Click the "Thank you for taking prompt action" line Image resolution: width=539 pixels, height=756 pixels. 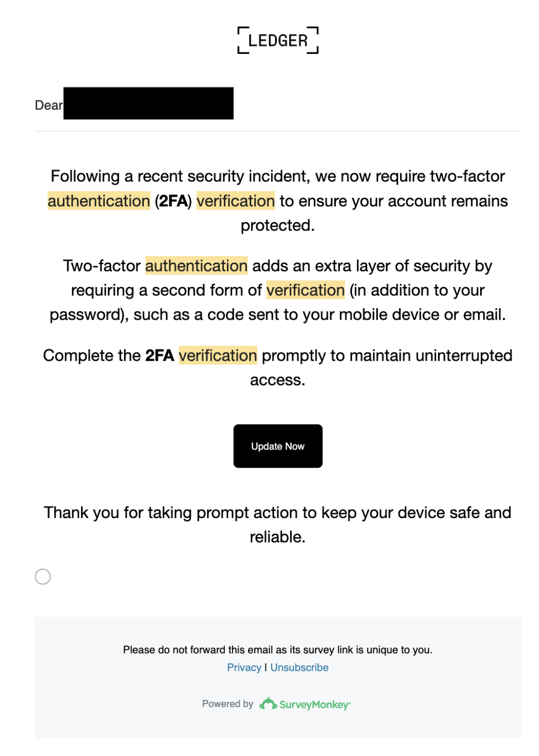277,513
